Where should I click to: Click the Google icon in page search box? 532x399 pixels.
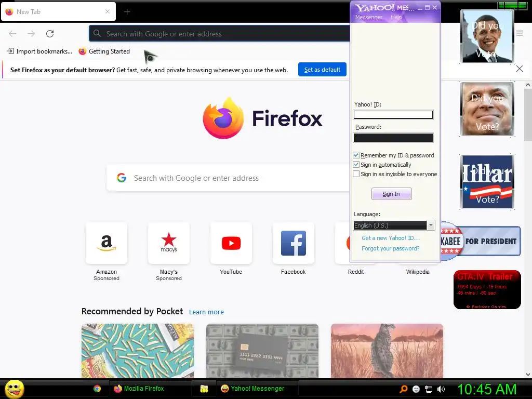point(122,178)
